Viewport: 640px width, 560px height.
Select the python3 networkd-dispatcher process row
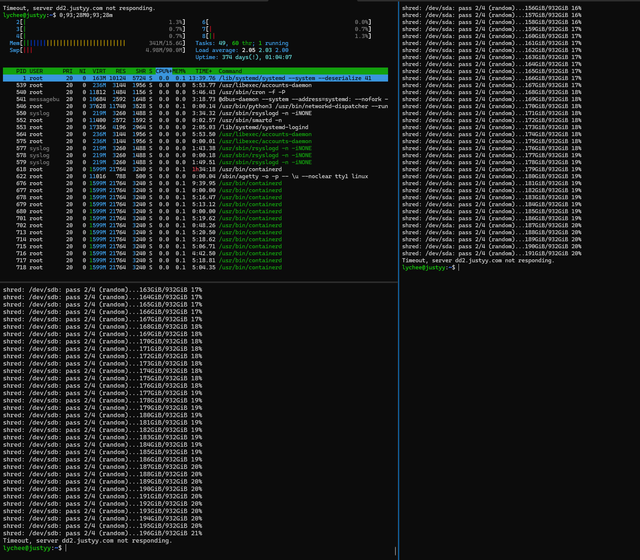[195, 106]
